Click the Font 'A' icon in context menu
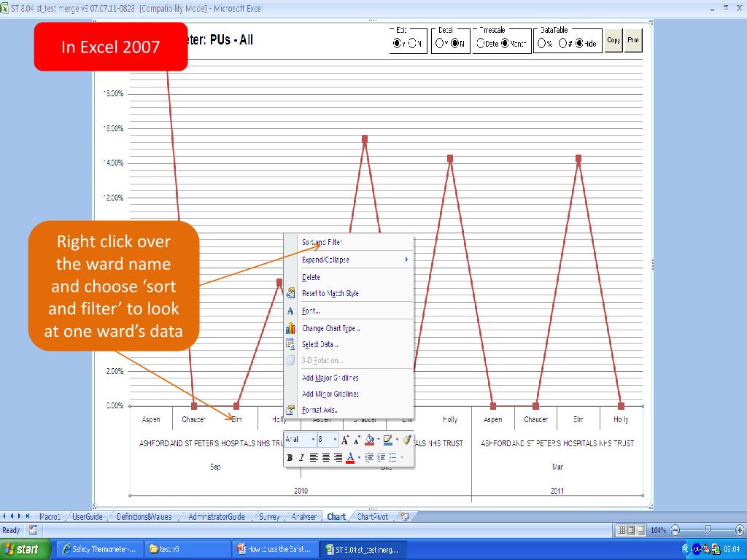This screenshot has width=747, height=560. (x=290, y=311)
